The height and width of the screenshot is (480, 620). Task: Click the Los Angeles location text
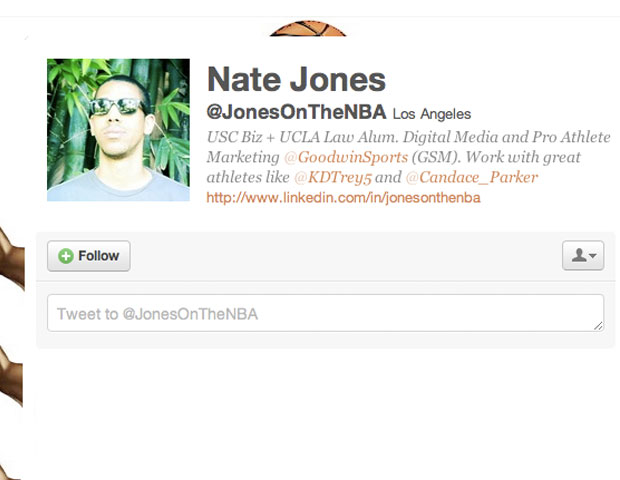431,114
